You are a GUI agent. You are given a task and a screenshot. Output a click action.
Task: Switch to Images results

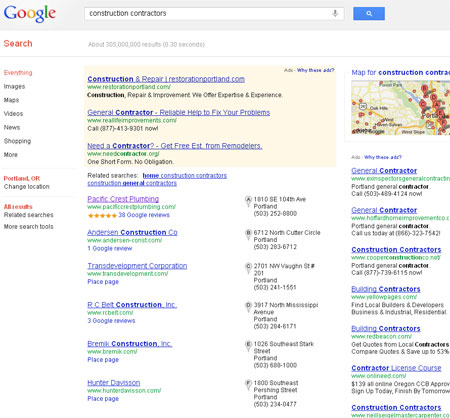(14, 86)
